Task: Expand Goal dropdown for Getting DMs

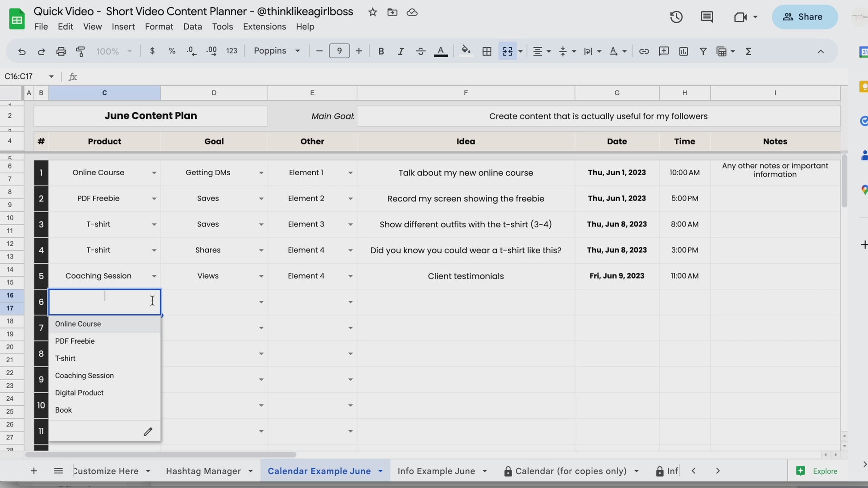Action: pos(261,173)
